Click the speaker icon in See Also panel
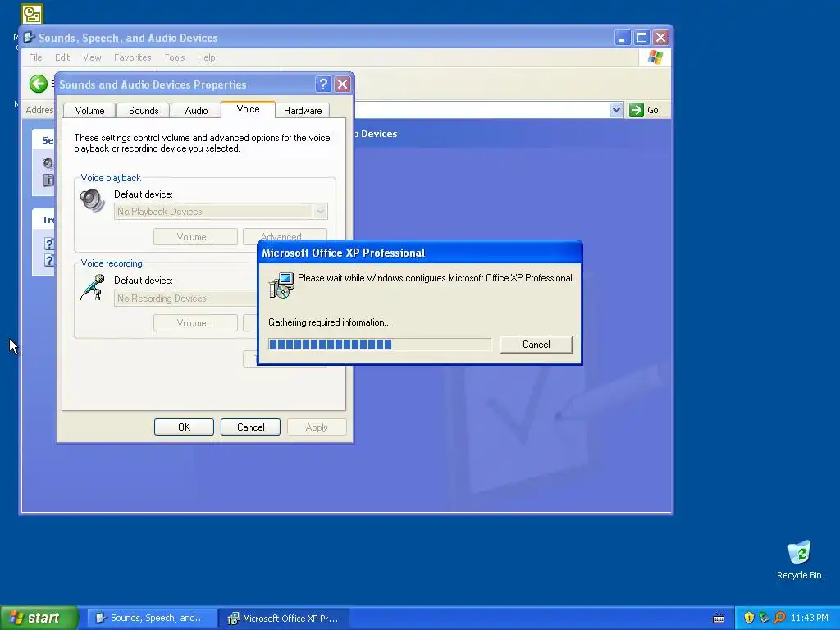Screen dimensions: 840x630 [x=48, y=163]
